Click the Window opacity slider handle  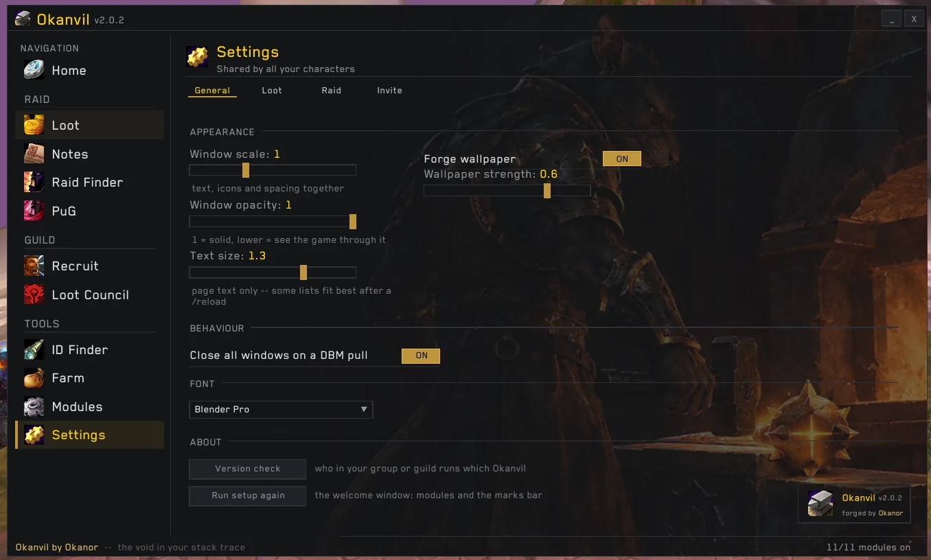coord(353,221)
